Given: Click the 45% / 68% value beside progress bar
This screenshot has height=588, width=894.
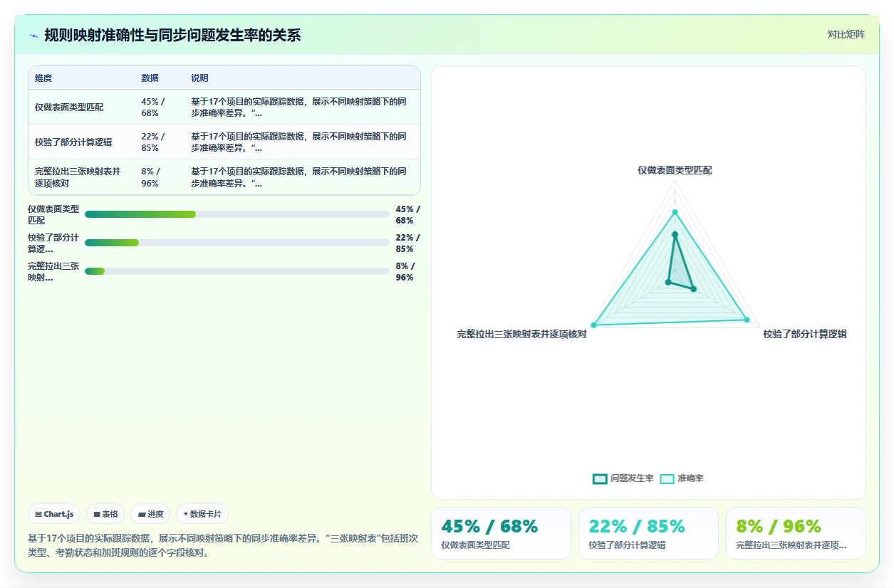Looking at the screenshot, I should click(408, 215).
